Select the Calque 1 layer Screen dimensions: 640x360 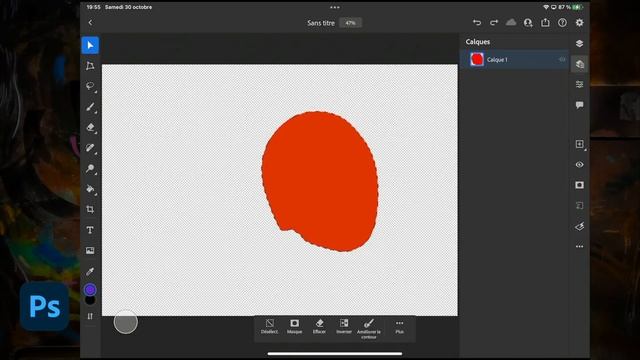click(x=515, y=60)
